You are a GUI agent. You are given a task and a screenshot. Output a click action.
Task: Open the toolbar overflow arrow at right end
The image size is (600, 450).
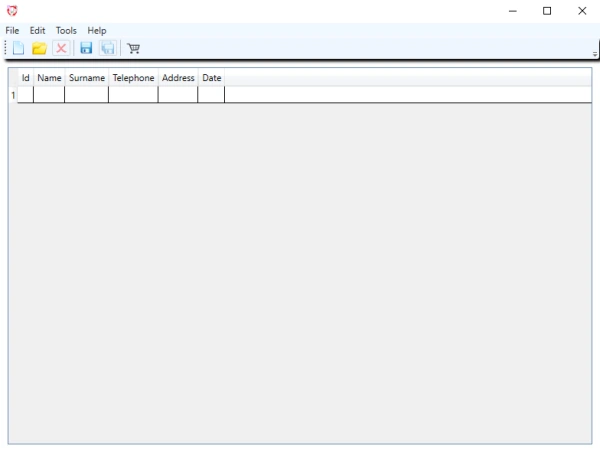click(x=595, y=54)
